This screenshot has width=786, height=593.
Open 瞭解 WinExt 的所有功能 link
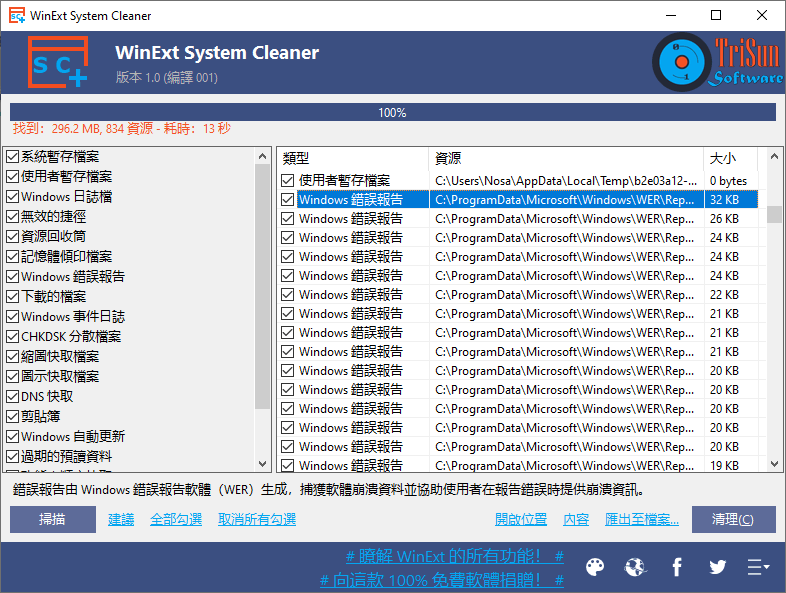[455, 556]
